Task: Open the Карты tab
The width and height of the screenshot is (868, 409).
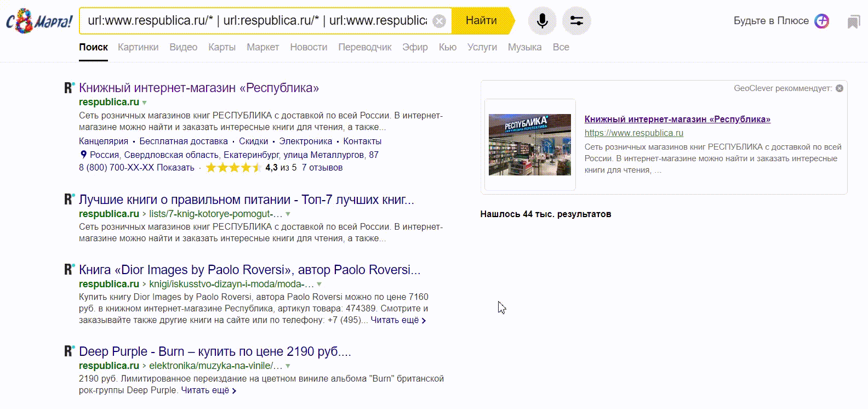Action: click(222, 47)
